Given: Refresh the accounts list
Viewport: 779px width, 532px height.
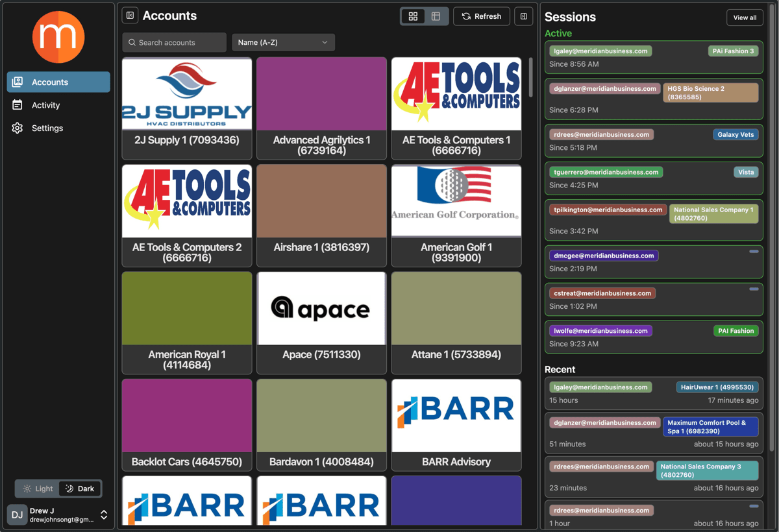Looking at the screenshot, I should [482, 16].
